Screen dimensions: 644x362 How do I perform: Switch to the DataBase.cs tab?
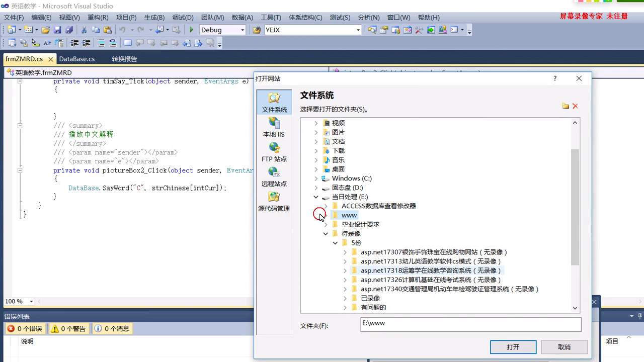[x=77, y=59]
